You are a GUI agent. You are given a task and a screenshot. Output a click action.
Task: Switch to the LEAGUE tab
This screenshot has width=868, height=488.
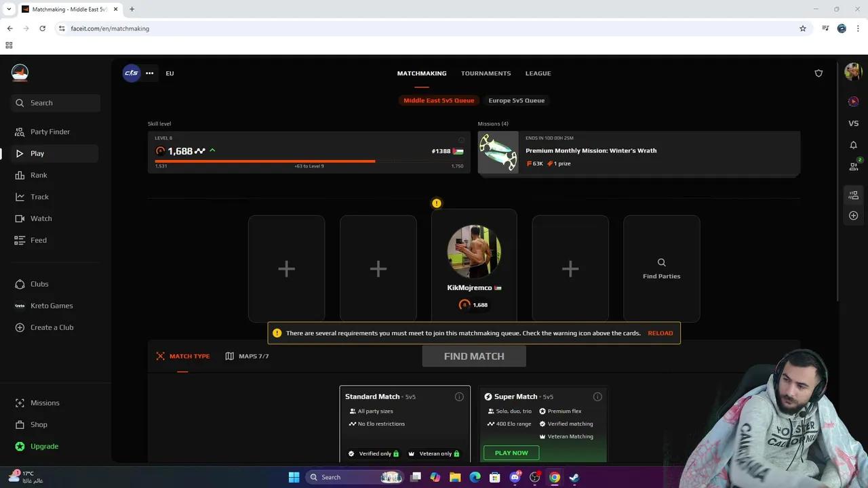coord(538,73)
